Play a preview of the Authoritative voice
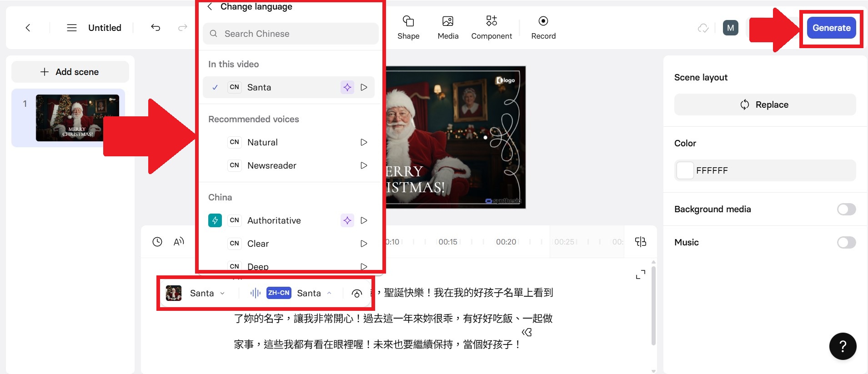The width and height of the screenshot is (868, 374). [x=364, y=220]
